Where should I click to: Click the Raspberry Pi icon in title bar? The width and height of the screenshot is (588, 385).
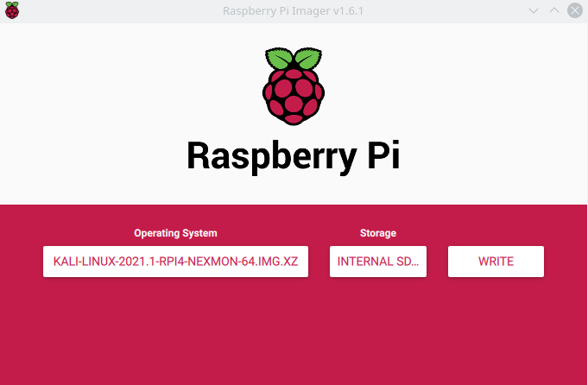pos(12,10)
